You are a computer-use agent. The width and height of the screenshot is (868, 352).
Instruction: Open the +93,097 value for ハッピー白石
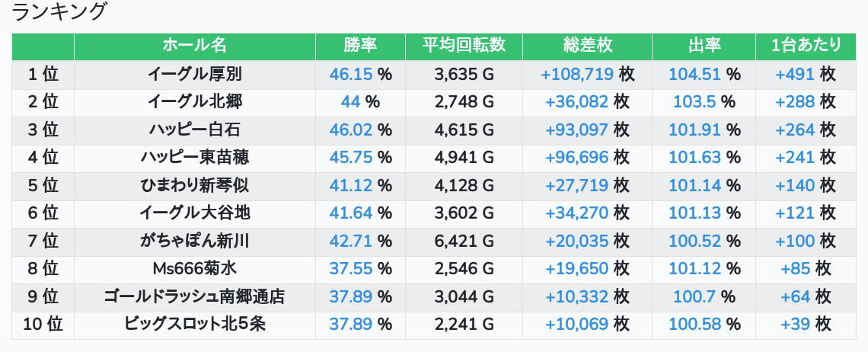tap(576, 130)
